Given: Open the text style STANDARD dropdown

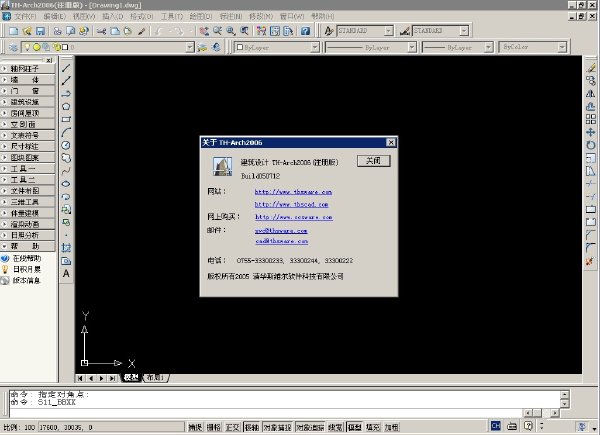Looking at the screenshot, I should (x=388, y=31).
